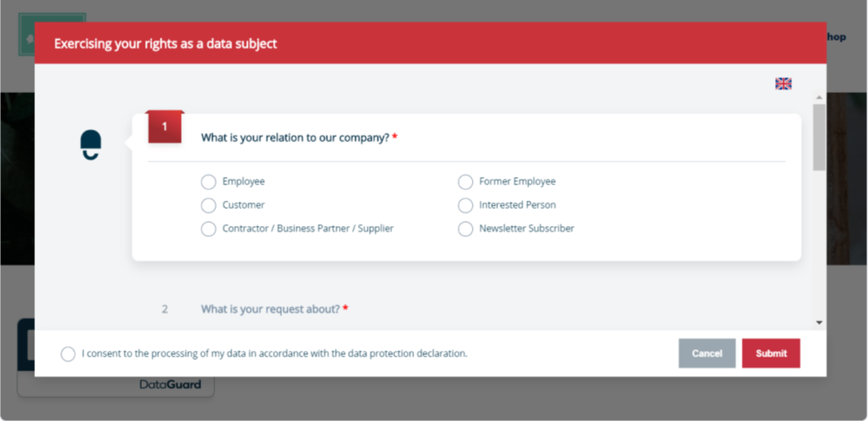Select Newsletter Subscriber radio button
This screenshot has width=868, height=421.
[465, 228]
